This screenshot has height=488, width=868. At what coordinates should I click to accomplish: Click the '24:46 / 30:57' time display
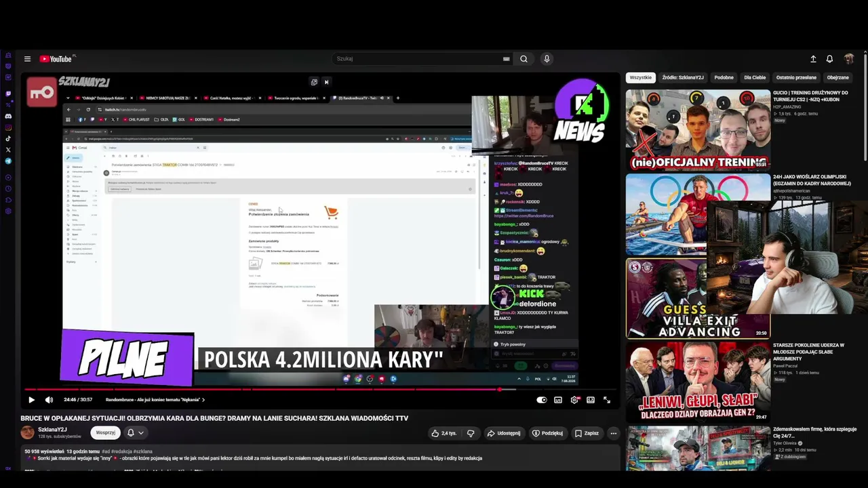79,400
